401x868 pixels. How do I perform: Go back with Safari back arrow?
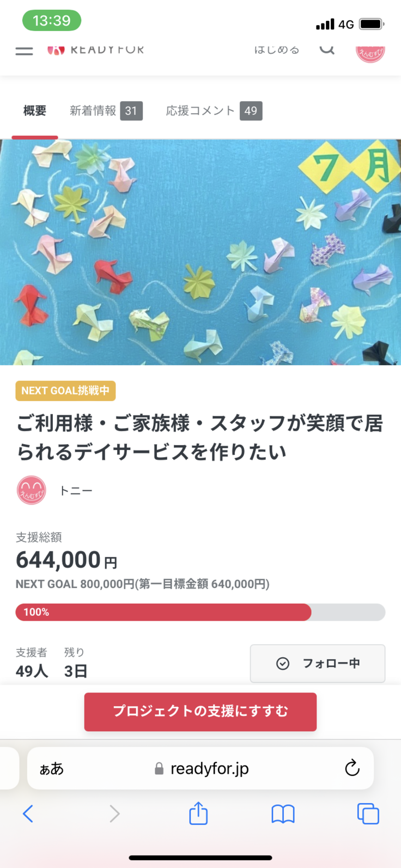28,814
